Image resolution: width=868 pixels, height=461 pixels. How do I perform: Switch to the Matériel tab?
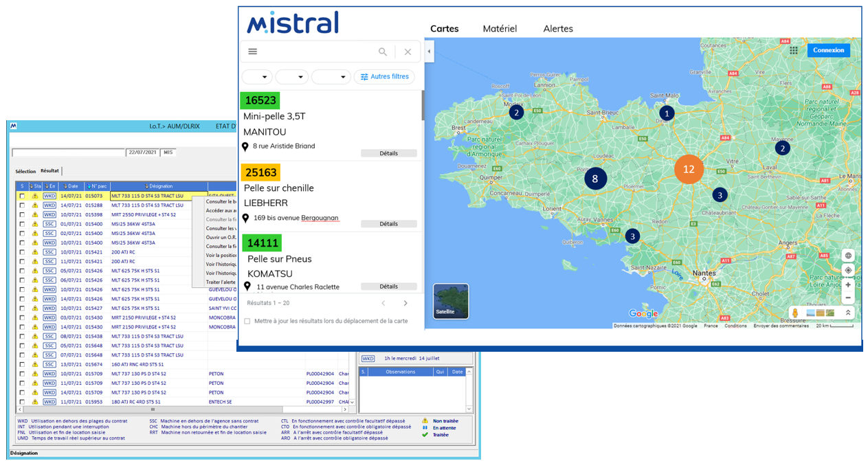(x=500, y=29)
